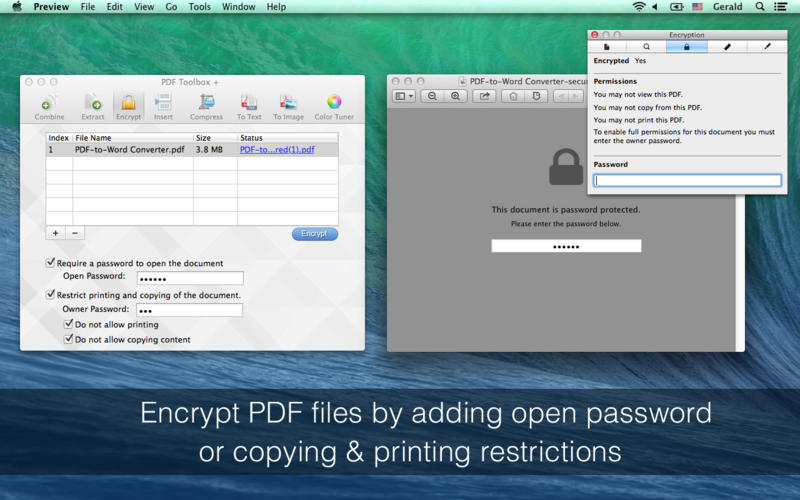Select the Combine tool in PDF Toolbox
Image resolution: width=800 pixels, height=500 pixels.
49,105
